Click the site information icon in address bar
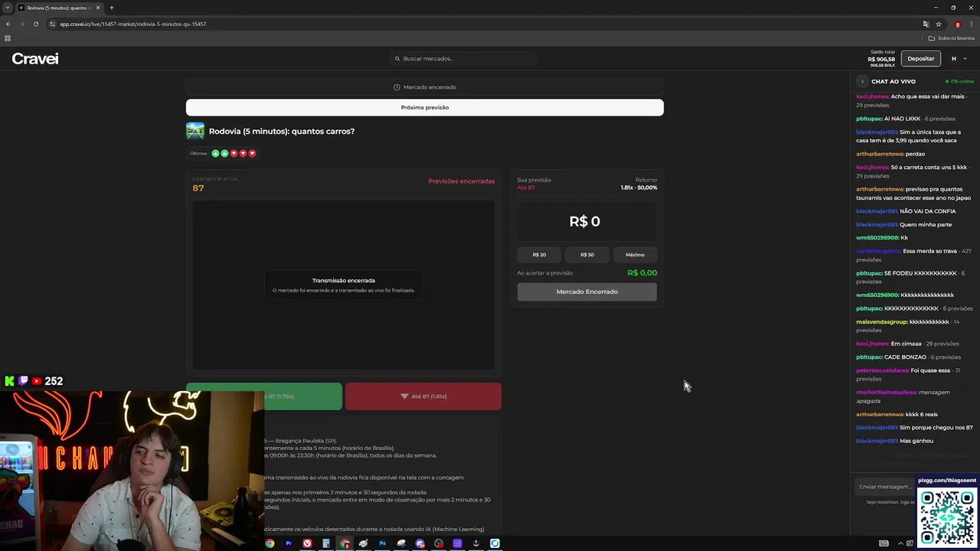 click(x=53, y=24)
